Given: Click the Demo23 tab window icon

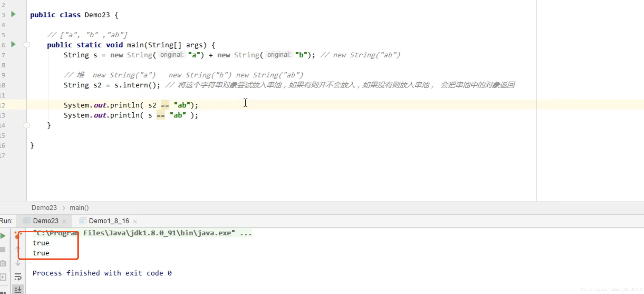Looking at the screenshot, I should [26, 221].
